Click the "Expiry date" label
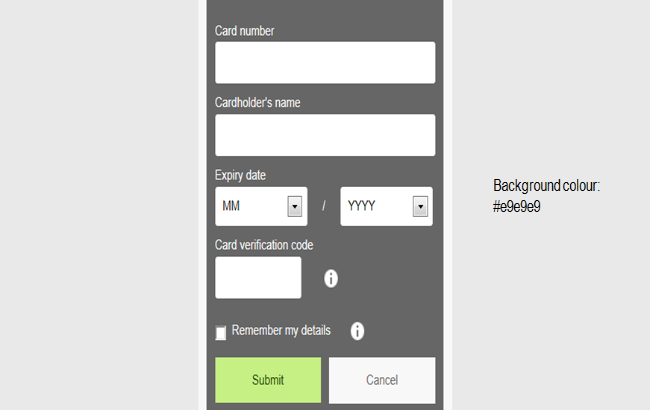The height and width of the screenshot is (410, 650). tap(241, 175)
